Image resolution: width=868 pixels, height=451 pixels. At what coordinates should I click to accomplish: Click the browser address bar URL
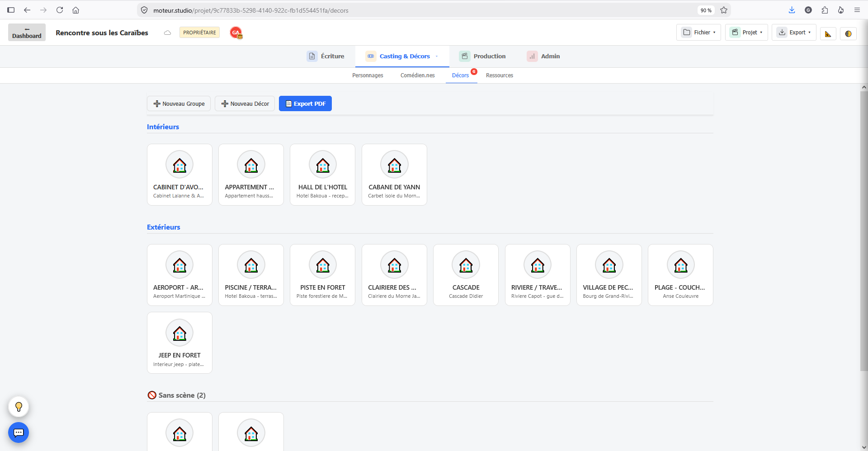coord(250,10)
